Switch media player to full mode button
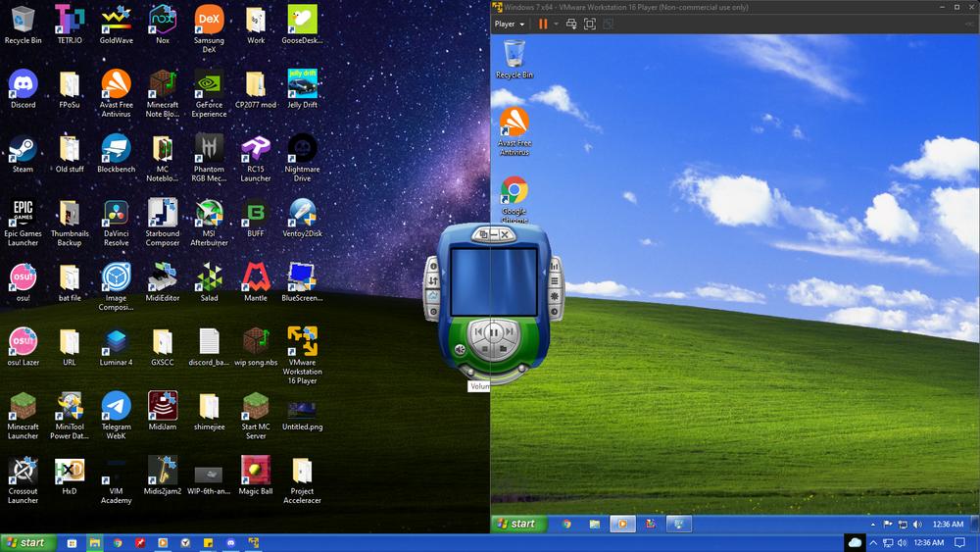 [483, 234]
